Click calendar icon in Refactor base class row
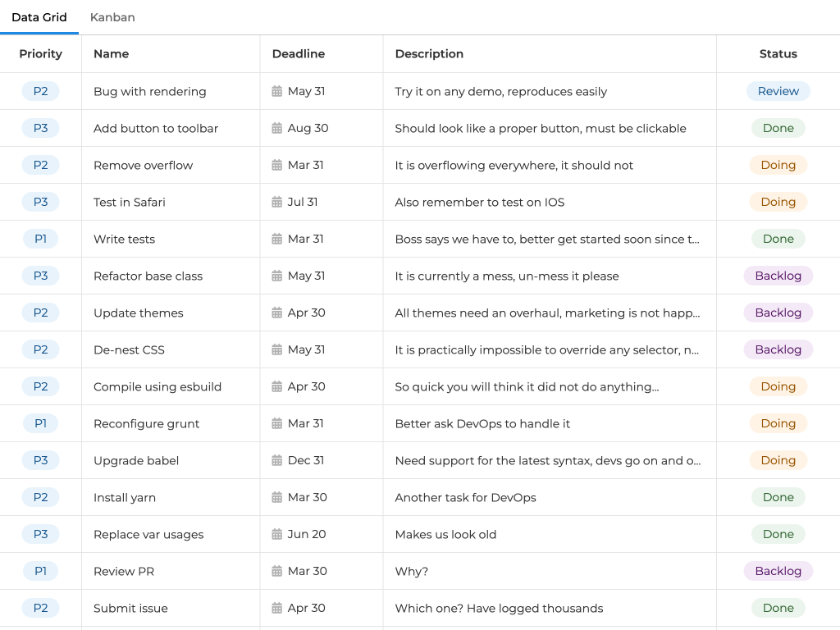The image size is (840, 630). (x=277, y=276)
